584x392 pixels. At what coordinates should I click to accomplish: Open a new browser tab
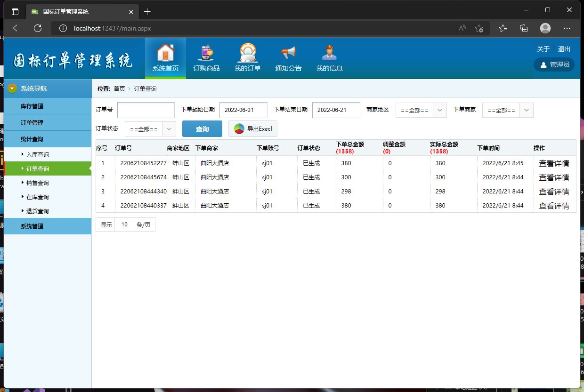147,11
